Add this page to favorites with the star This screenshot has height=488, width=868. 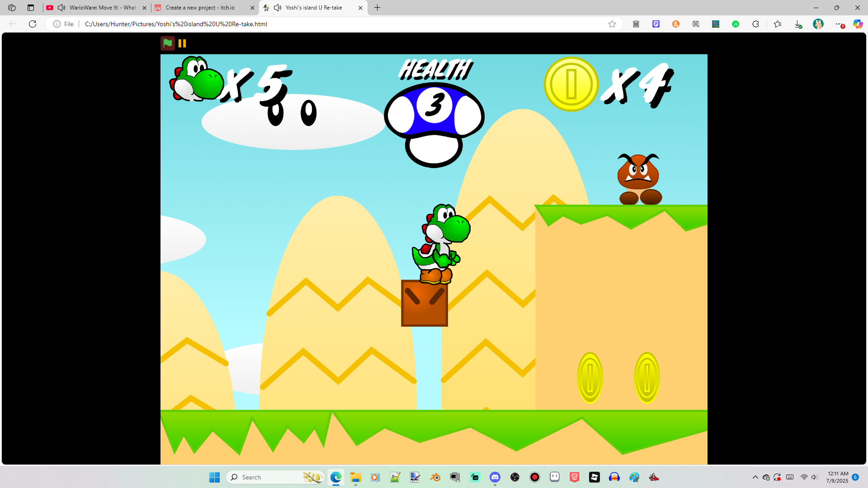coord(612,24)
